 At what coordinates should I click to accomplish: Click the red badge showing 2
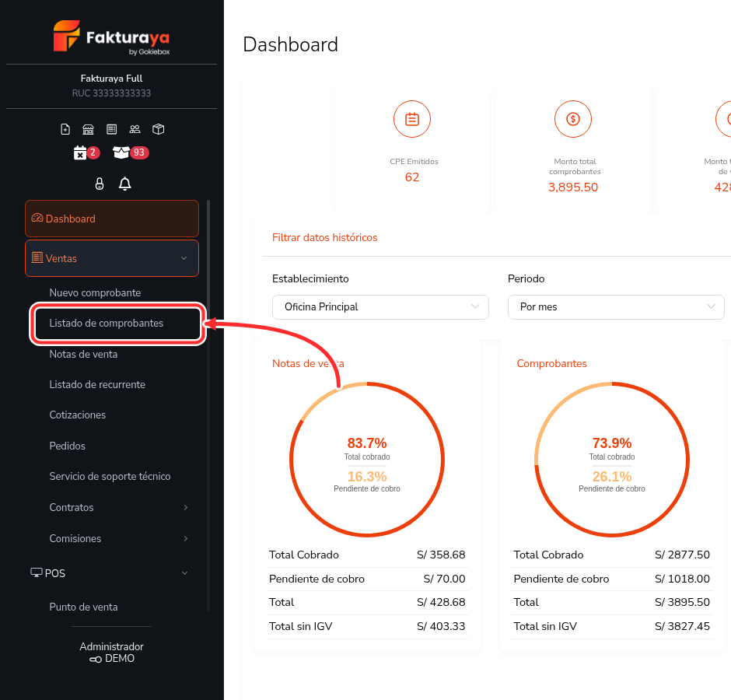[x=93, y=152]
